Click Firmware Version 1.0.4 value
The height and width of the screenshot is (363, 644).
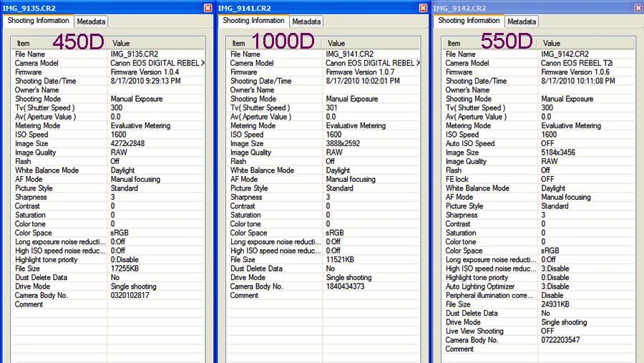coord(145,72)
